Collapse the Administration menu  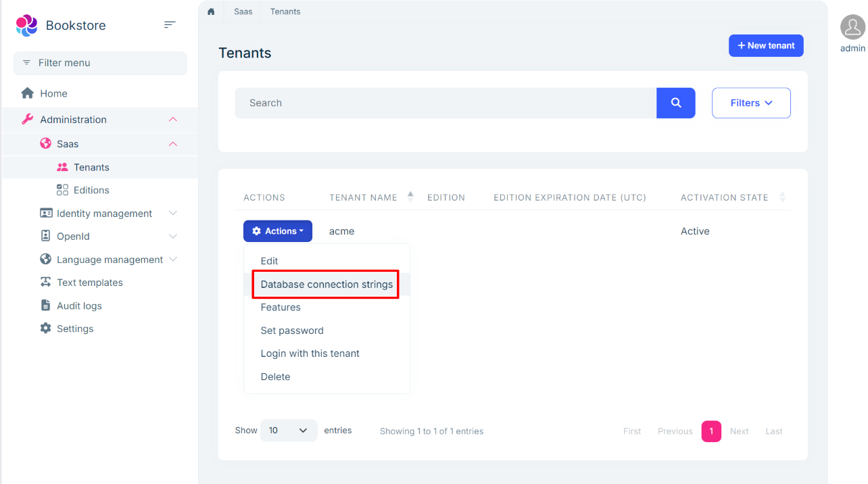tap(173, 119)
